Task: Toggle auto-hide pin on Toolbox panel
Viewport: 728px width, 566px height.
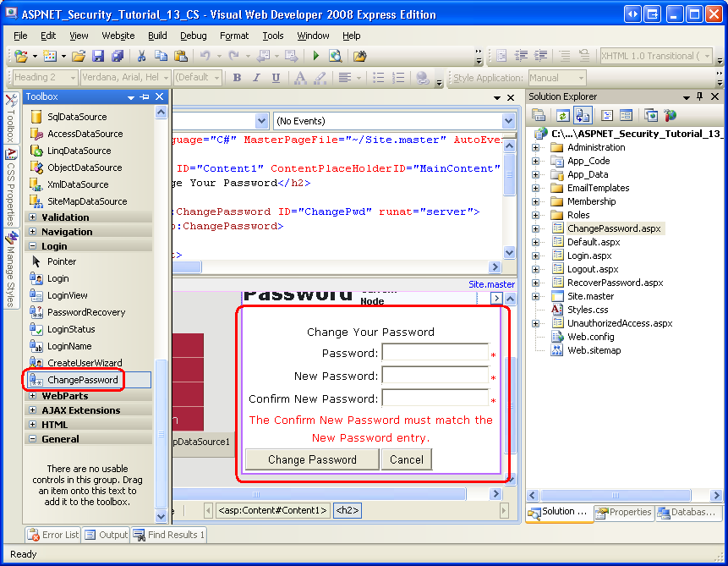Action: pyautogui.click(x=145, y=96)
